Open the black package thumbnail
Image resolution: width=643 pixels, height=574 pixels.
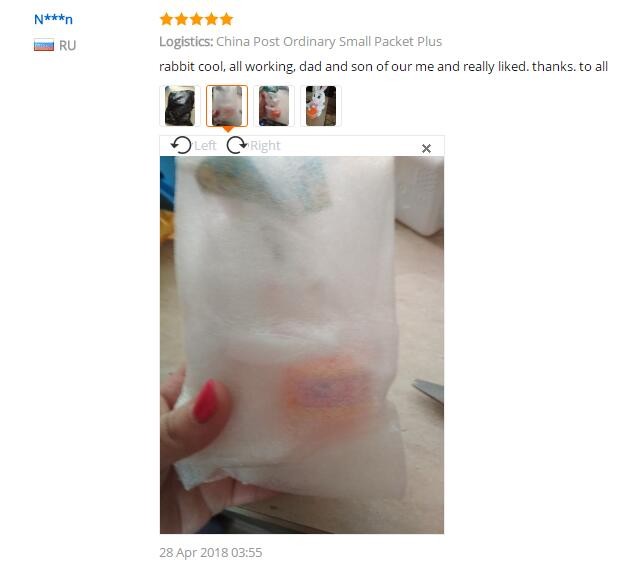[180, 106]
